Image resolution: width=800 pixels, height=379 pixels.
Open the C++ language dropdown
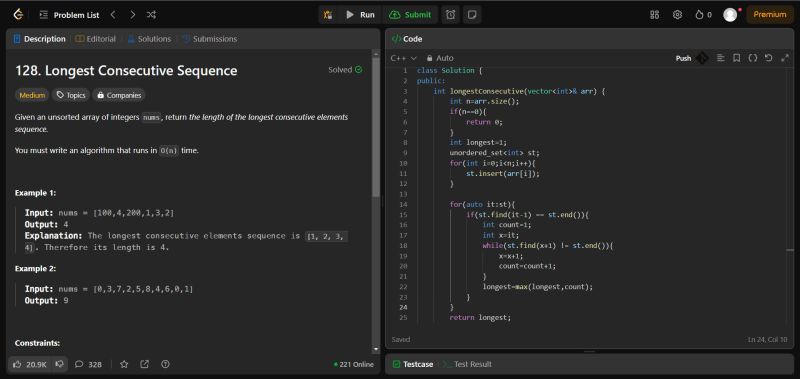pos(403,58)
